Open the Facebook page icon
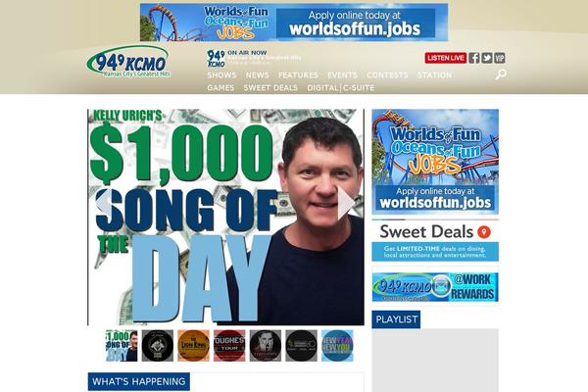This screenshot has width=588, height=392. (474, 58)
